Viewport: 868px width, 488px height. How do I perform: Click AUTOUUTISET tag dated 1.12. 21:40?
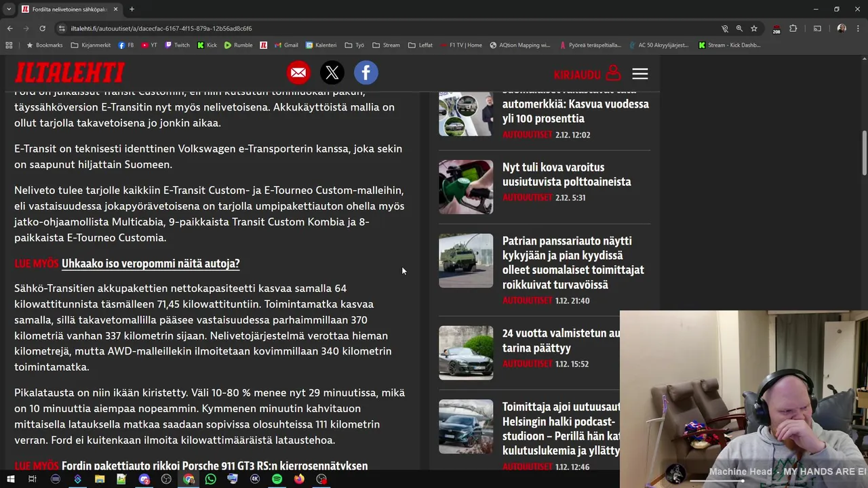click(528, 300)
